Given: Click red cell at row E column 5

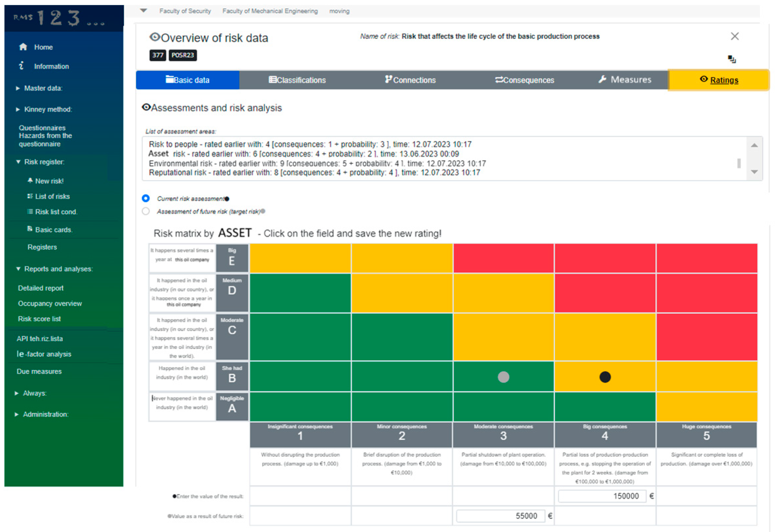Looking at the screenshot, I should pyautogui.click(x=706, y=258).
